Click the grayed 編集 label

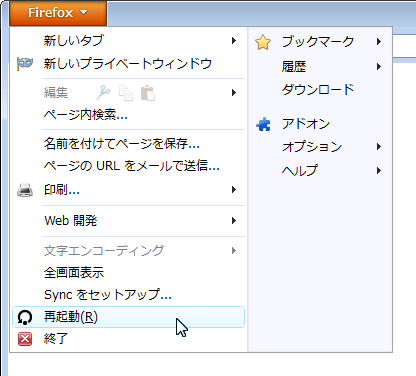click(56, 92)
